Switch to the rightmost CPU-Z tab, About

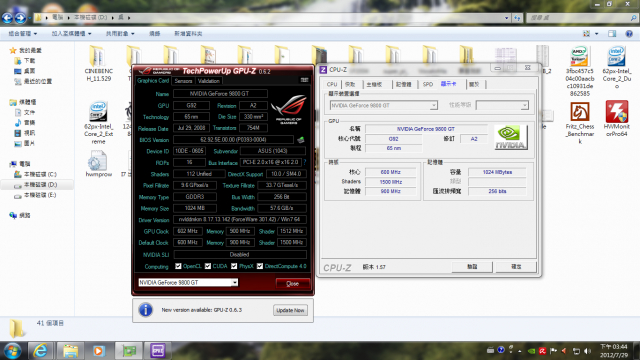[474, 84]
